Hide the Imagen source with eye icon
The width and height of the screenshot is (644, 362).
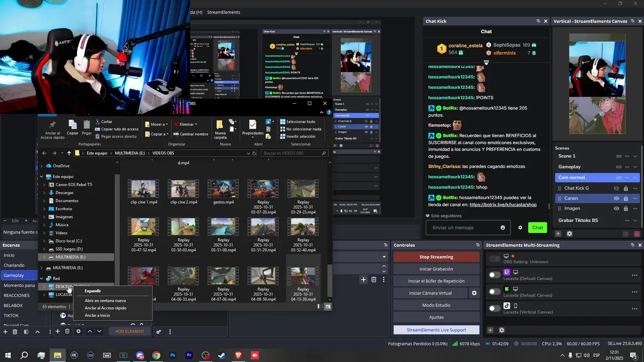[x=616, y=209]
